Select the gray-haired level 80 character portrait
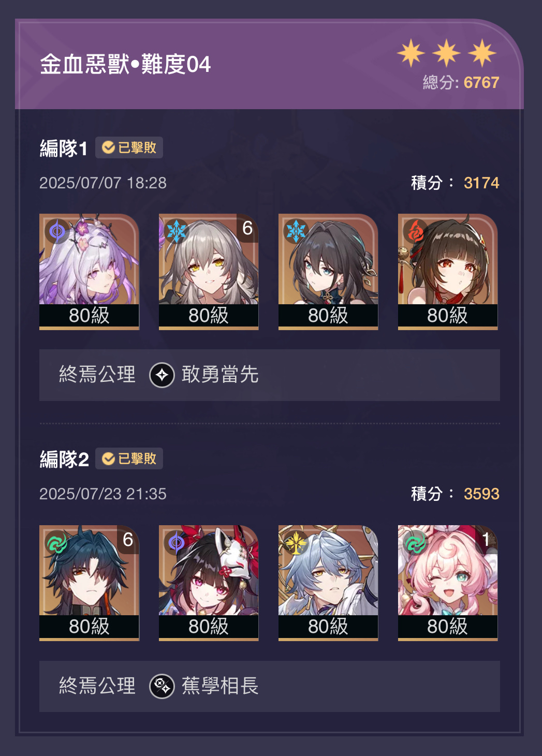 click(x=209, y=272)
